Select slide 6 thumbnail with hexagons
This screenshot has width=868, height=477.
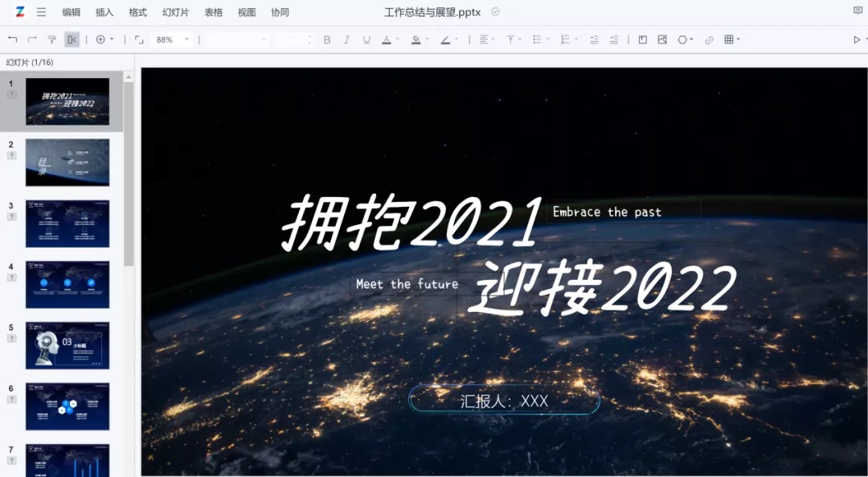pyautogui.click(x=68, y=407)
